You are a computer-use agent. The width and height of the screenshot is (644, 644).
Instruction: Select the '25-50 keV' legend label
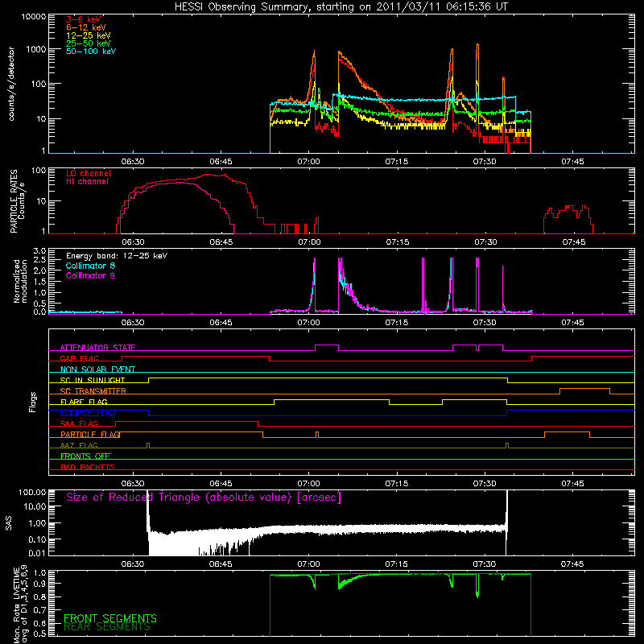[x=89, y=43]
